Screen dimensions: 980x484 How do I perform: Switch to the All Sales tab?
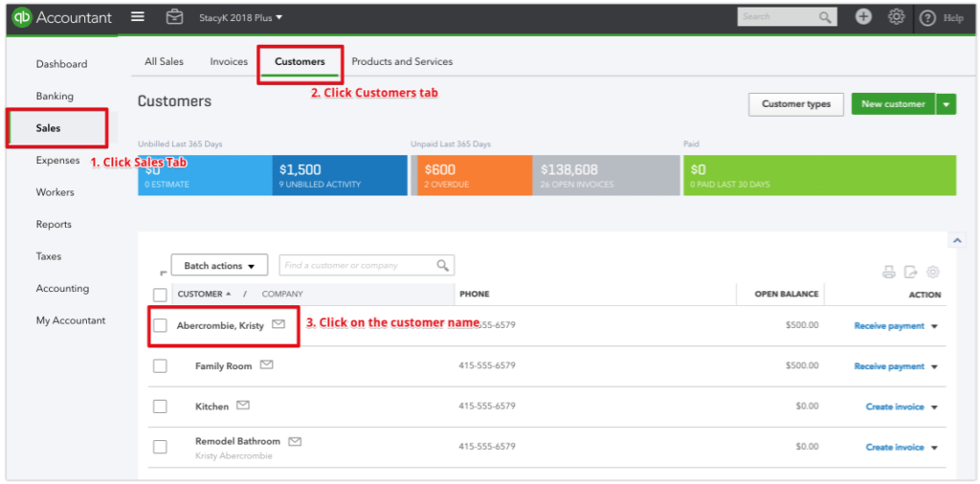pos(165,61)
